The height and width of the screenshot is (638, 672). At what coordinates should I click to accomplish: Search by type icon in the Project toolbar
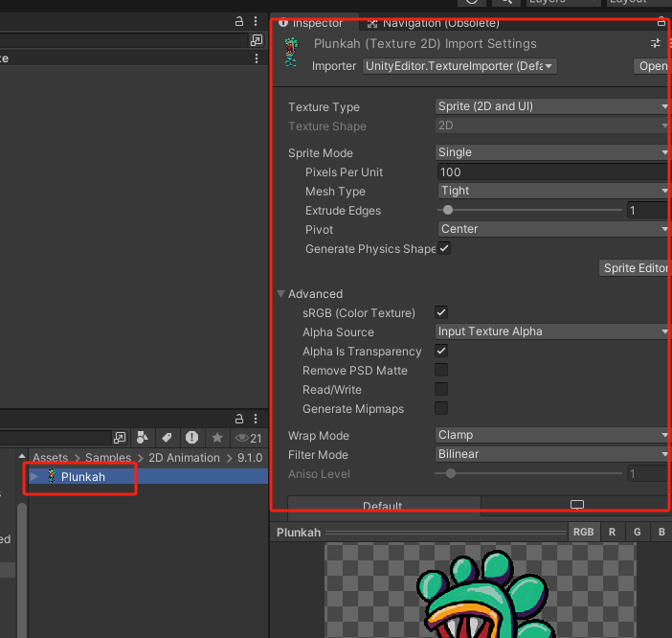143,438
